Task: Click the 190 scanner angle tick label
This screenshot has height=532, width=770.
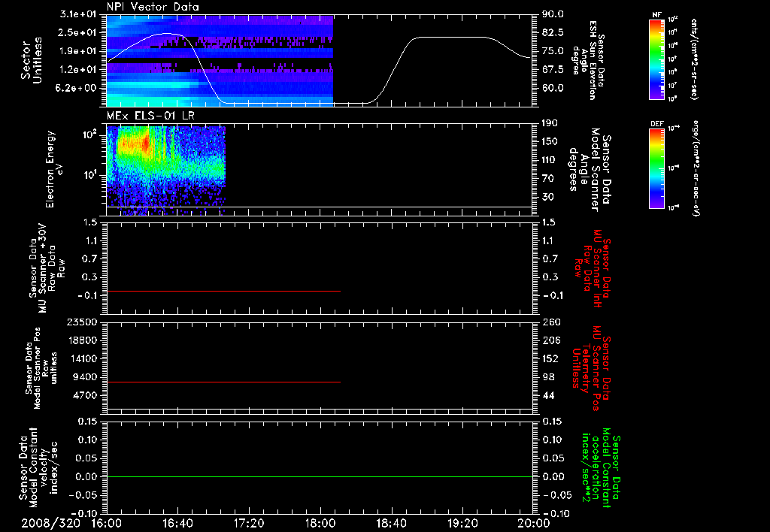Action: (550, 123)
